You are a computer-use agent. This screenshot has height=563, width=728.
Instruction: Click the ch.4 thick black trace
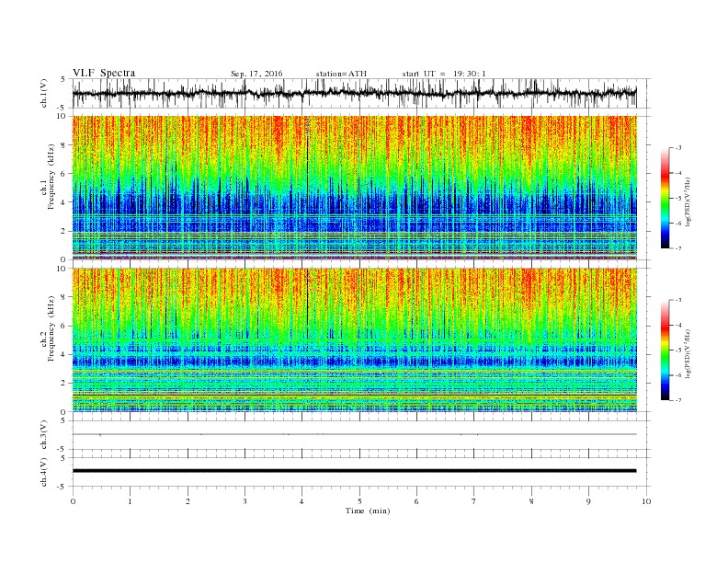point(354,471)
